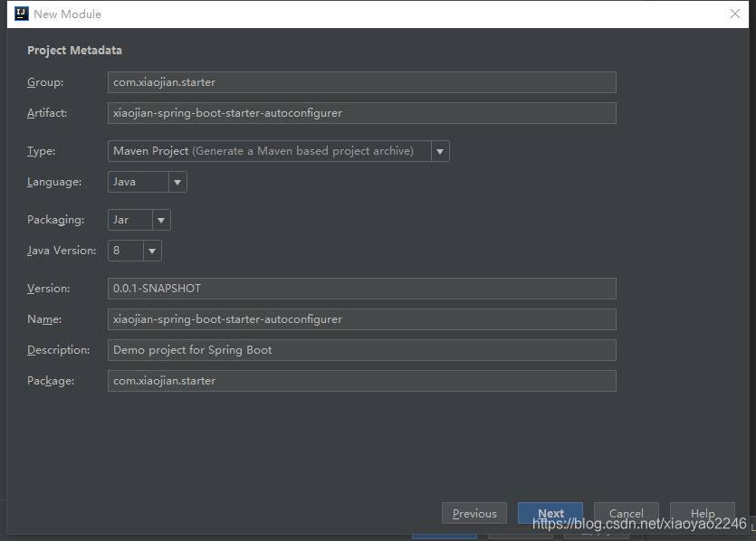Click the Language label
Screen dimensions: 756x541
pos(54,182)
